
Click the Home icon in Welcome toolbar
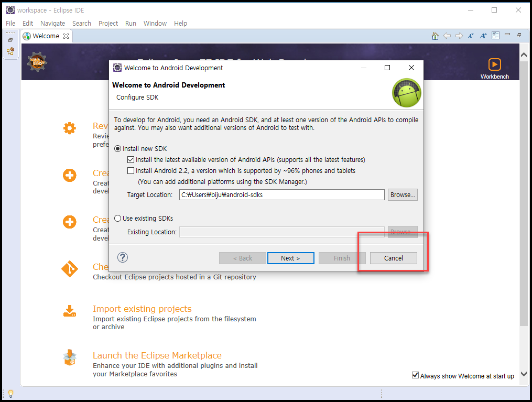(435, 36)
